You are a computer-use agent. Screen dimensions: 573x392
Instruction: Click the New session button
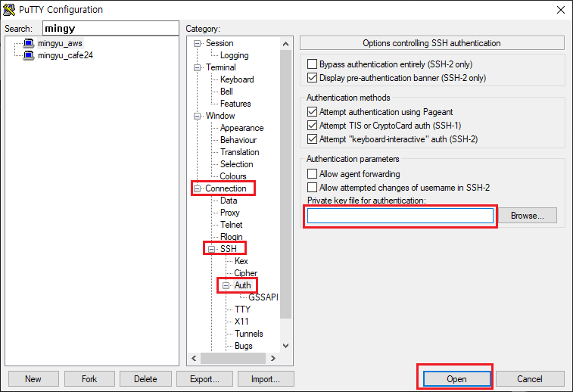pos(33,379)
